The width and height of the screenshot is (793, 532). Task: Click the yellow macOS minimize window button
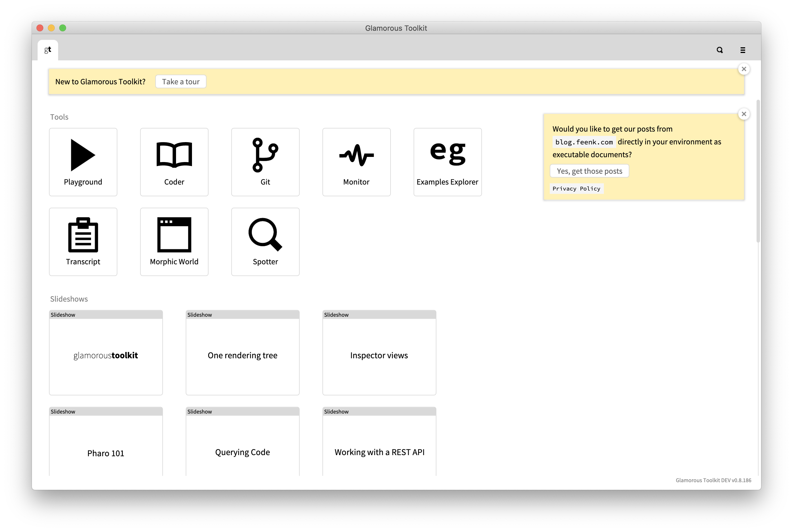pyautogui.click(x=51, y=28)
